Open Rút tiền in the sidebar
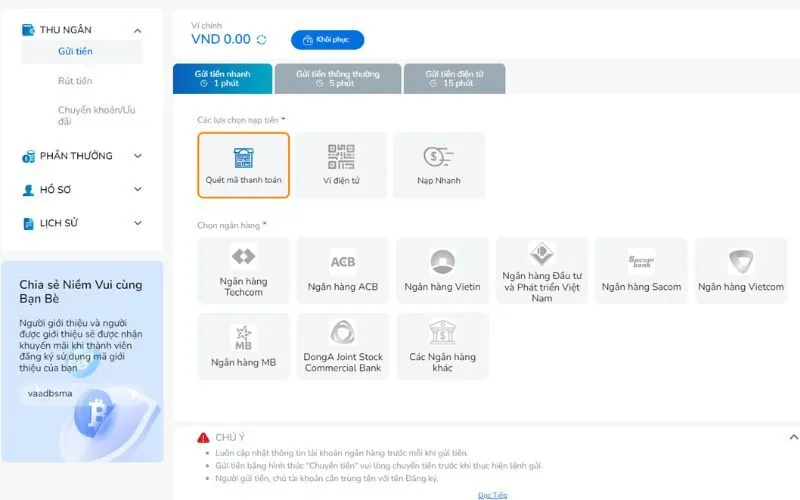The width and height of the screenshot is (800, 500). (75, 81)
